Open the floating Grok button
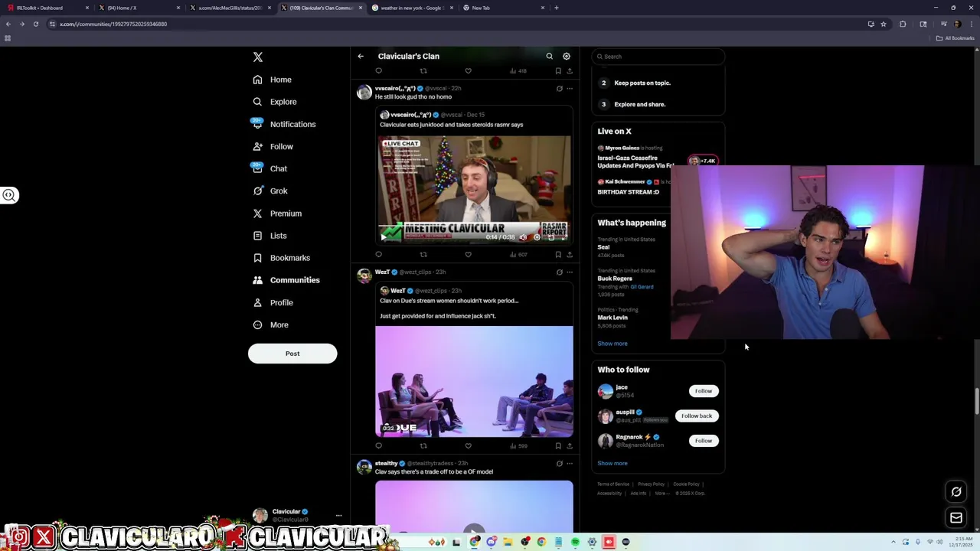This screenshot has height=551, width=980. pyautogui.click(x=955, y=492)
